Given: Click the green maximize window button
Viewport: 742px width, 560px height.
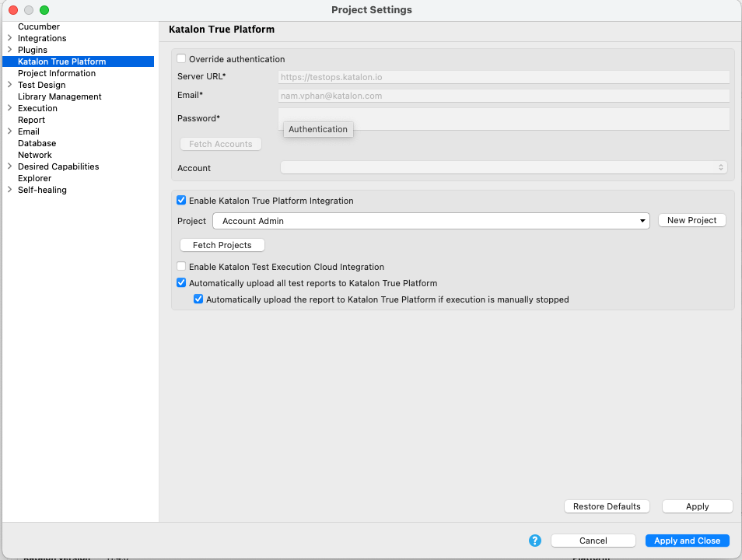Looking at the screenshot, I should click(44, 10).
